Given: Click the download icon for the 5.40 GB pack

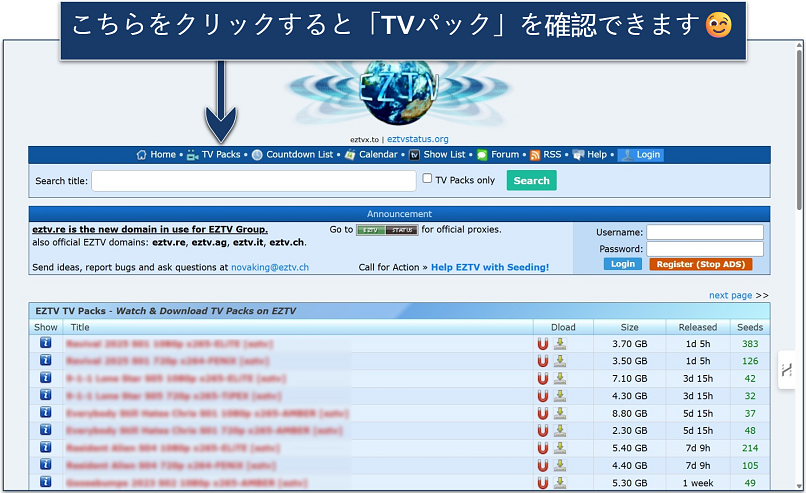Looking at the screenshot, I should point(560,447).
